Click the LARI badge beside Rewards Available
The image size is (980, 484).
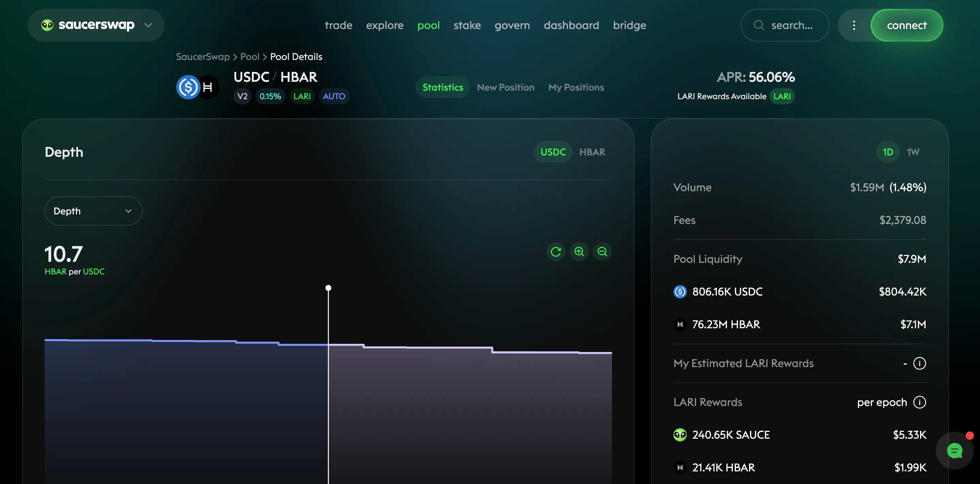pos(782,96)
